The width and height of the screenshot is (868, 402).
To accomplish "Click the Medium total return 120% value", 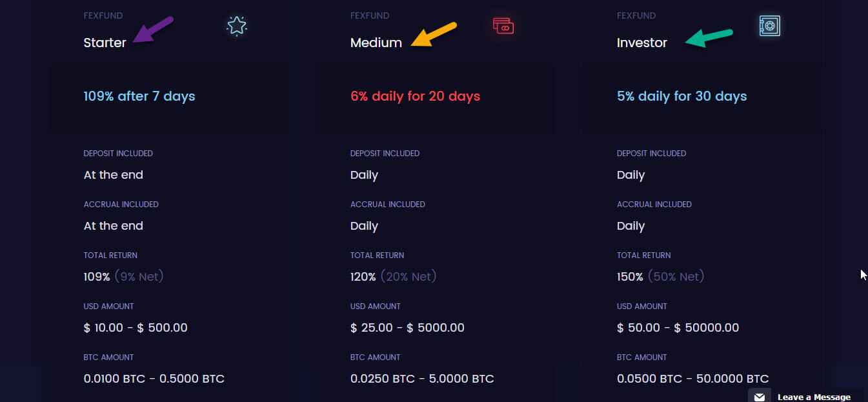I will 363,277.
